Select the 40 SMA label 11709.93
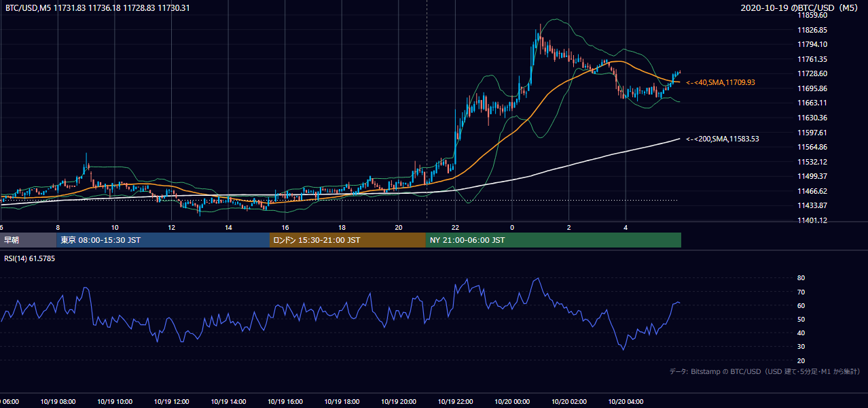 pos(721,82)
